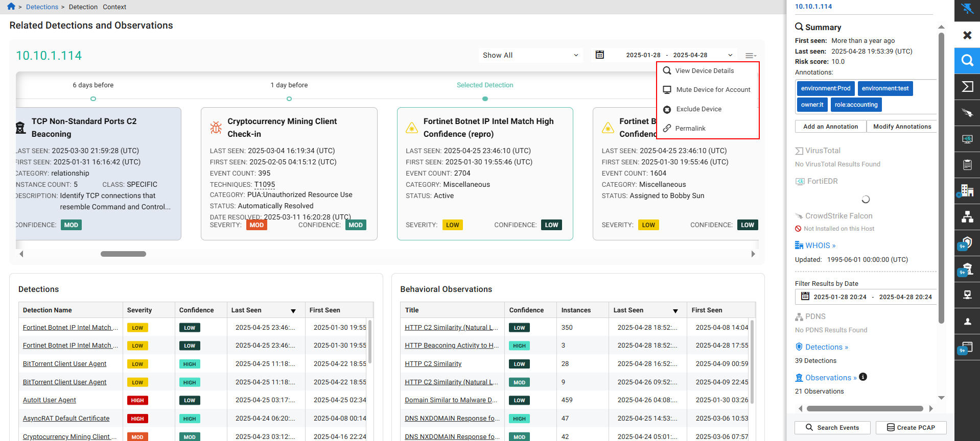Expand the 2025-01-28 to 2025-04-28 date range dropdown

730,55
